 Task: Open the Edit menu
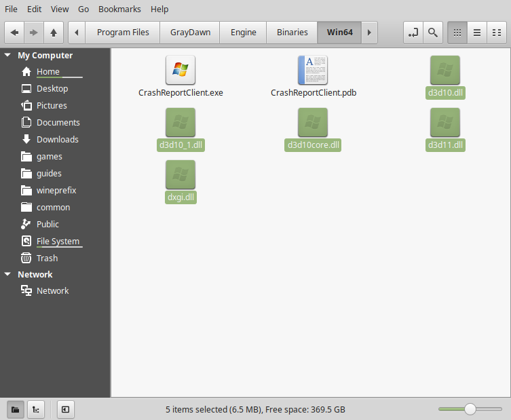[x=34, y=9]
